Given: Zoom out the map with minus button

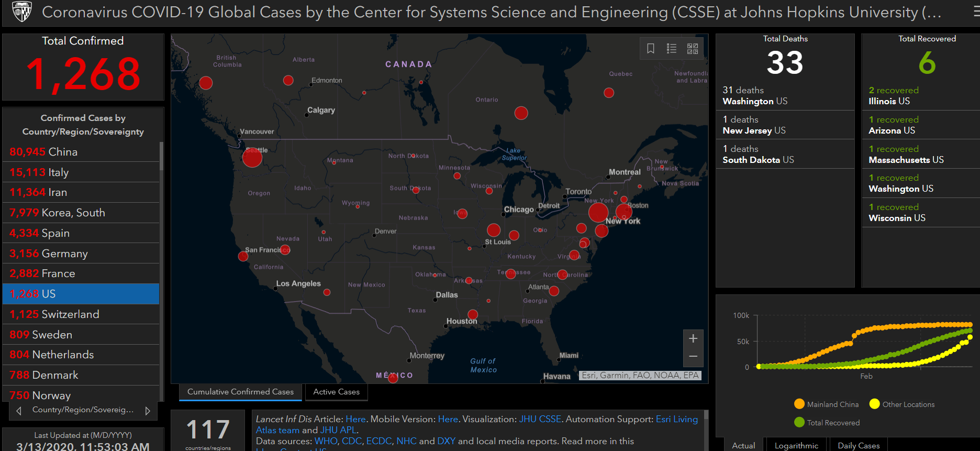Looking at the screenshot, I should click(693, 357).
